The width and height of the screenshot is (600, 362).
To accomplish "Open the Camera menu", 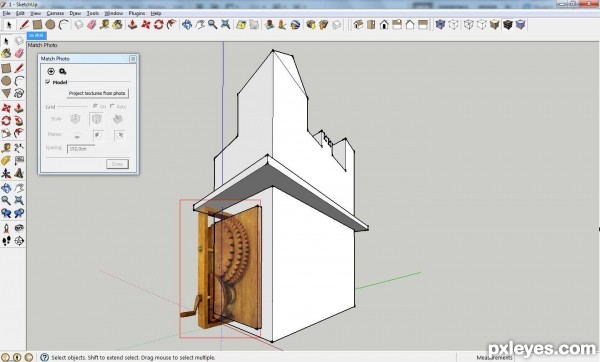I will point(55,13).
